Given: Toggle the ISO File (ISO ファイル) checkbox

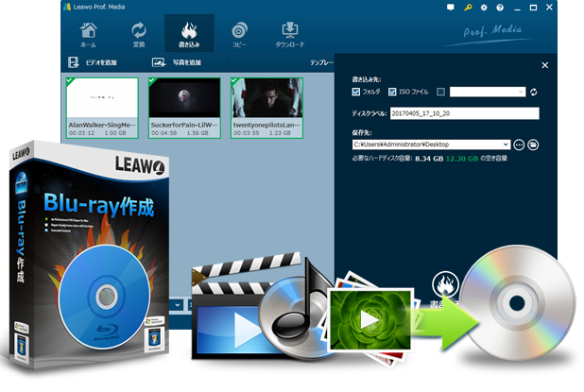Looking at the screenshot, I should tap(392, 92).
